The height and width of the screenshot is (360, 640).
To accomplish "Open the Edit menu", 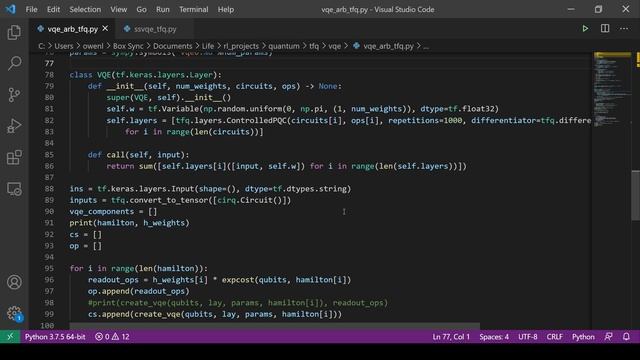I will point(53,9).
